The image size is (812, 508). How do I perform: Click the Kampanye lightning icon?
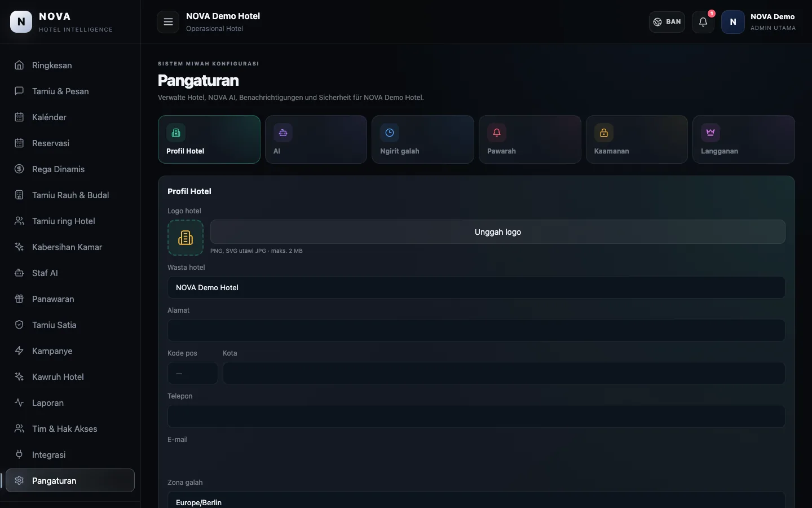coord(19,351)
